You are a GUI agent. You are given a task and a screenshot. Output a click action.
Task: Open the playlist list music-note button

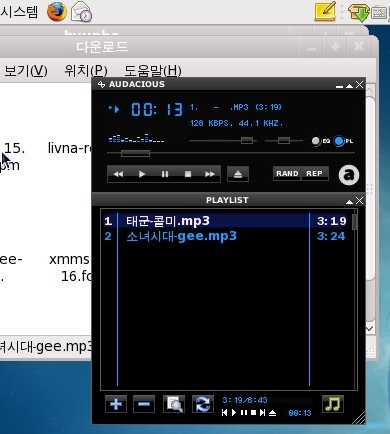(333, 404)
